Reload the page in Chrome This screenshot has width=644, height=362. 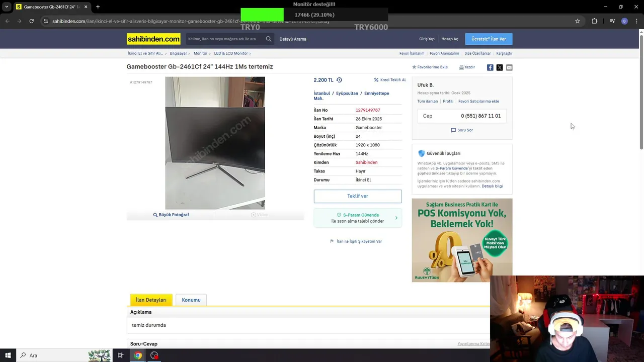pos(31,21)
